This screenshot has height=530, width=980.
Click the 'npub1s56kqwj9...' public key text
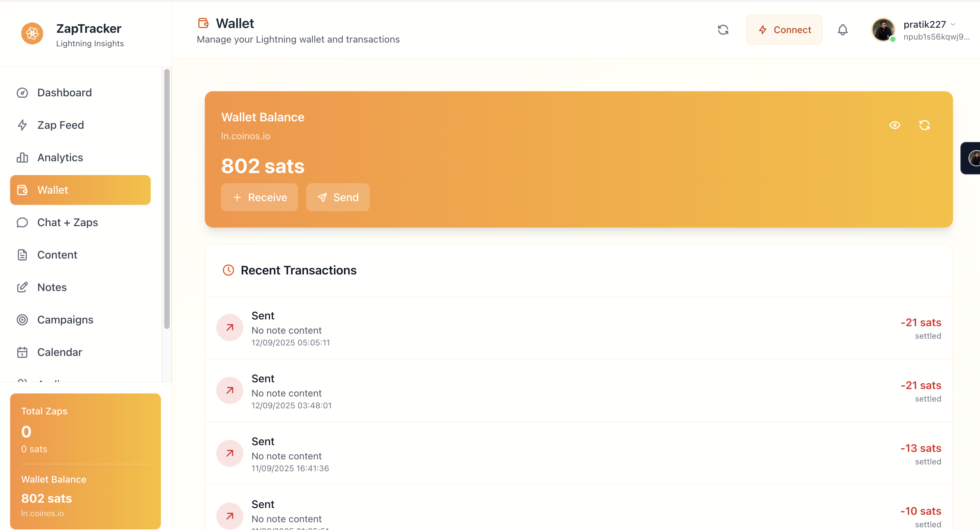pos(937,37)
